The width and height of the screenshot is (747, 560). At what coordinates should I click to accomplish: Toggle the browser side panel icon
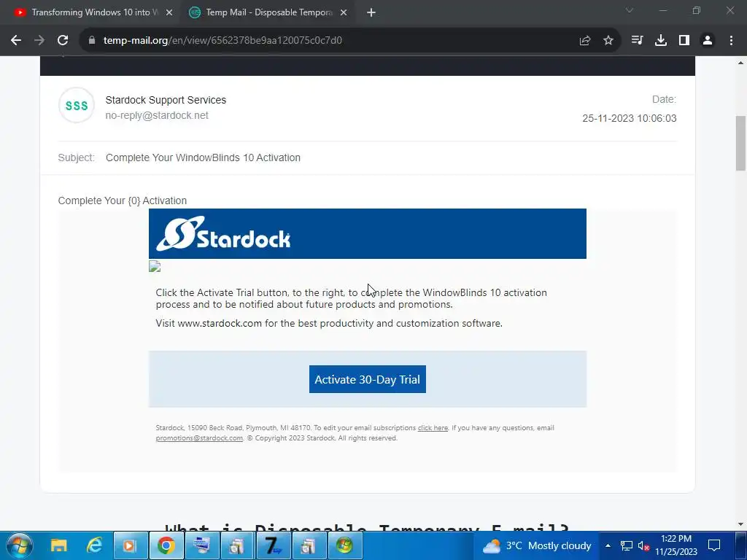pos(684,41)
